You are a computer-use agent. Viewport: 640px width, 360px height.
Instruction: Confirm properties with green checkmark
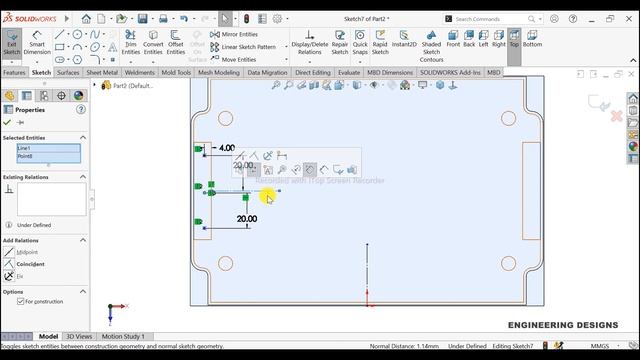(x=7, y=122)
